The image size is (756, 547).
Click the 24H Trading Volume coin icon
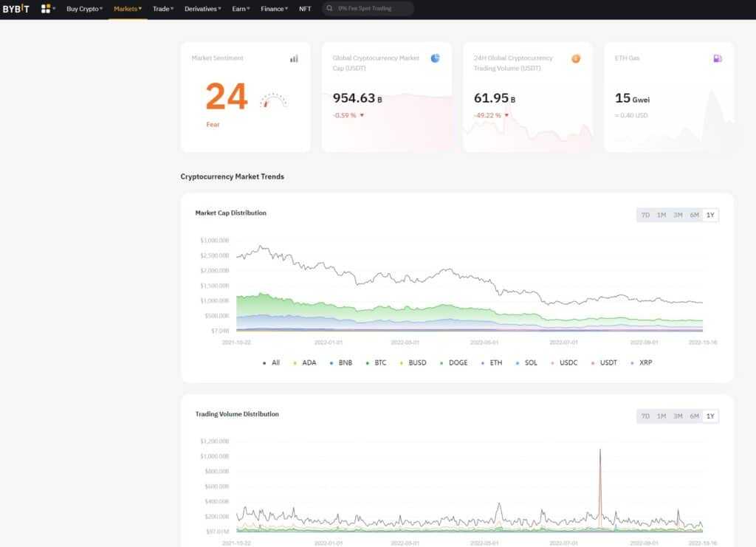576,59
